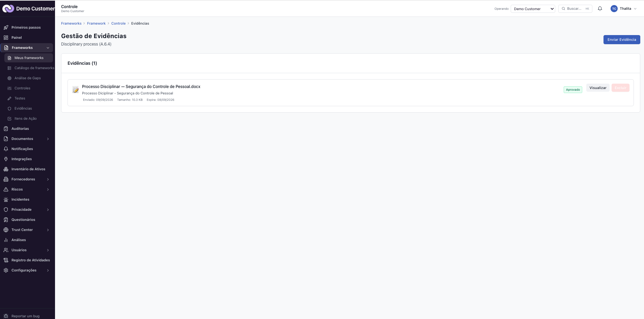Viewport: 644px width, 319px height.
Task: Click the Excluir button on evidence
Action: (x=620, y=88)
